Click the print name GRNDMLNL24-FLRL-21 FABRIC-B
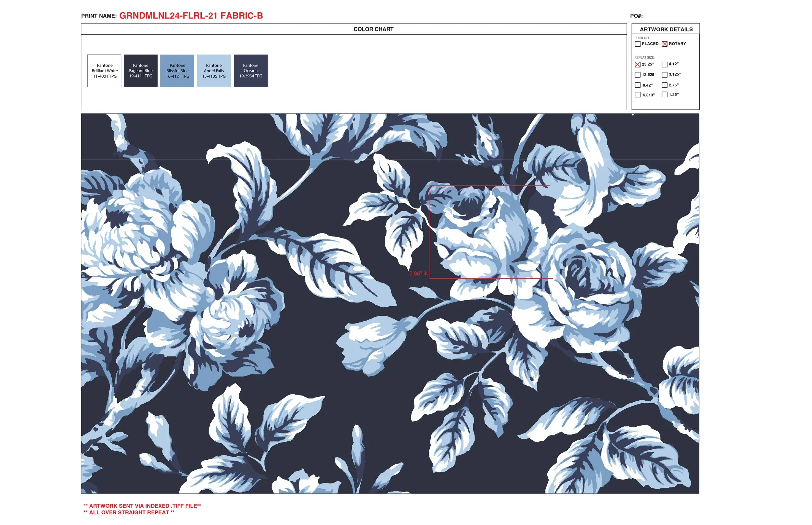Viewport: 812px width, 525px height. coord(190,15)
